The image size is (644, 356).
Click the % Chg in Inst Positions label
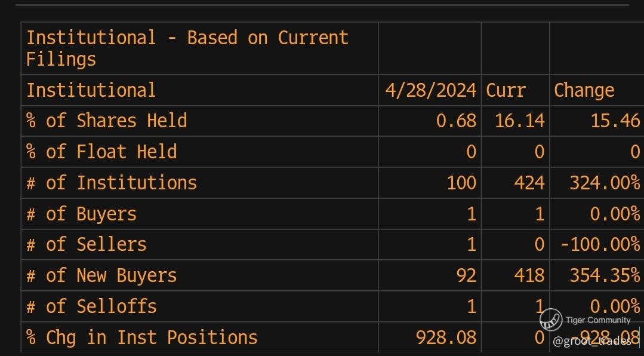click(141, 337)
